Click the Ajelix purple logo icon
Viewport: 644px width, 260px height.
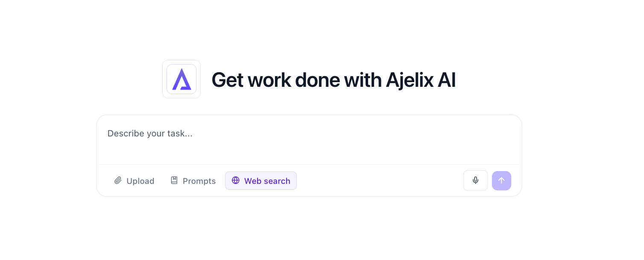(x=181, y=79)
